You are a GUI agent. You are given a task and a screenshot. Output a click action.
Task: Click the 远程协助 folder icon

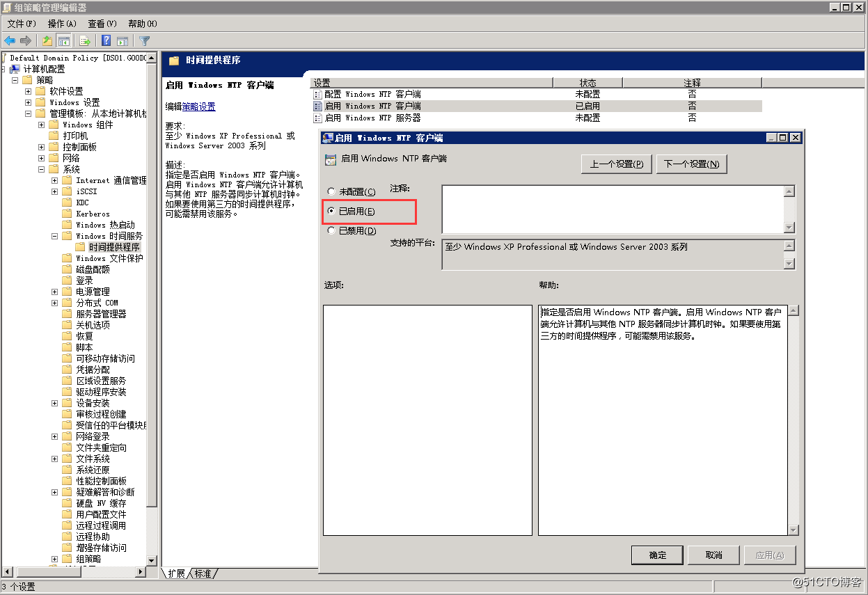[x=67, y=537]
